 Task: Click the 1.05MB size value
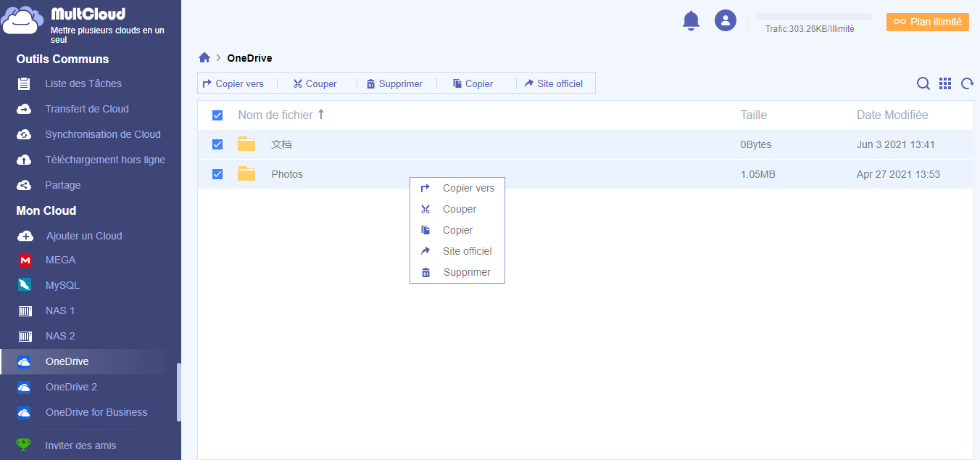[758, 174]
